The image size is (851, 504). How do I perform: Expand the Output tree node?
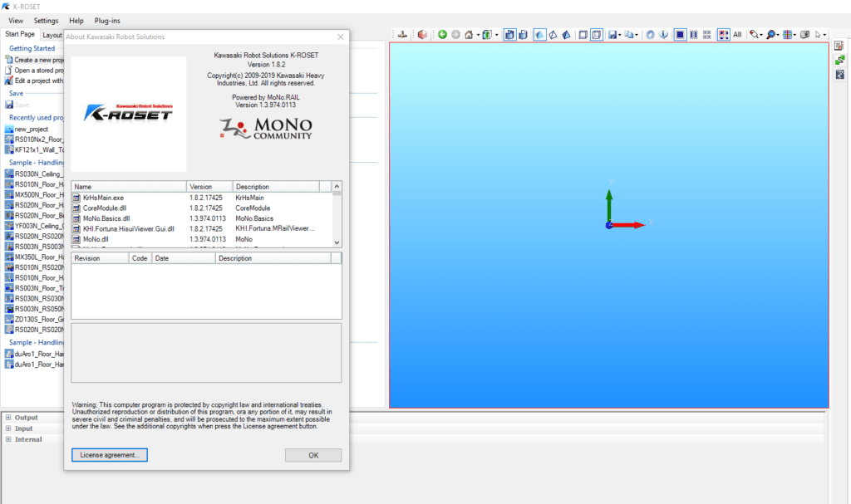click(x=8, y=418)
